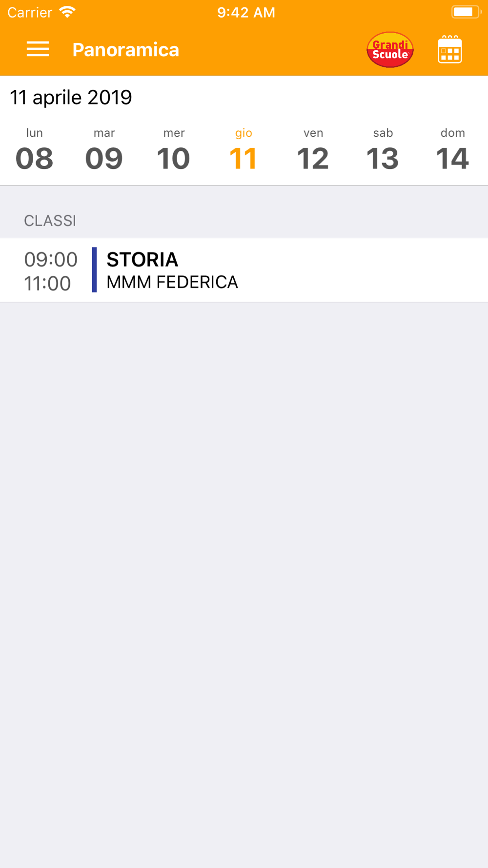Tap the Panoramica page title
Viewport: 488px width, 868px height.
126,50
